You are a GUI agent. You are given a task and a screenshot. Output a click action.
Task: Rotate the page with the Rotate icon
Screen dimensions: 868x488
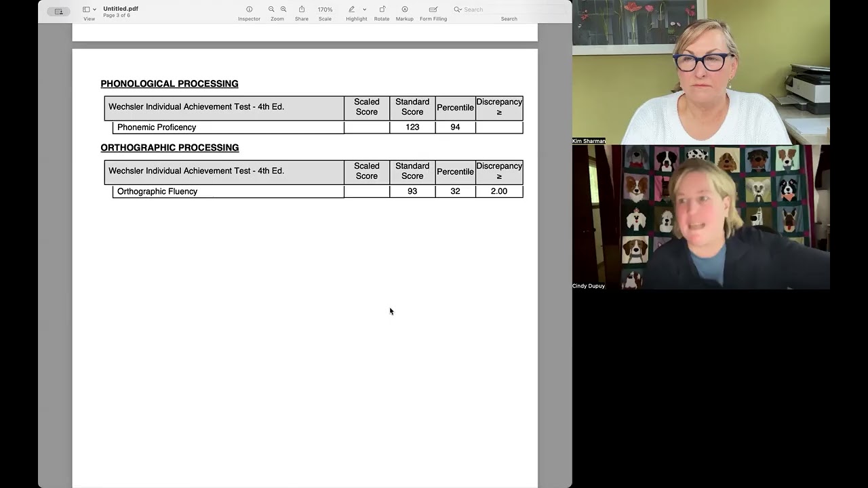click(382, 9)
